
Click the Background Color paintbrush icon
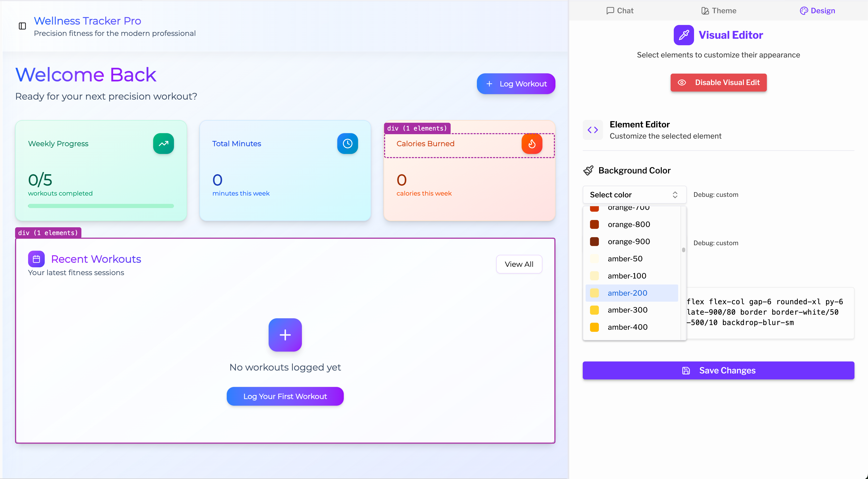coord(588,170)
